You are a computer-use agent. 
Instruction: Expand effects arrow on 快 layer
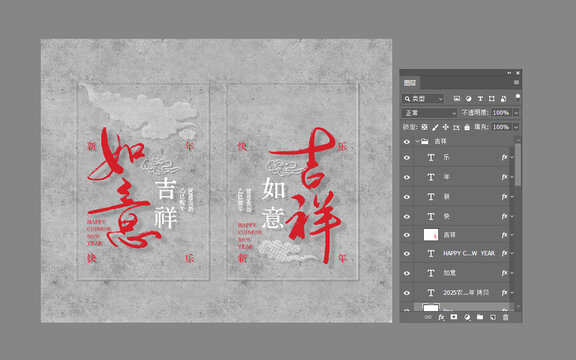[512, 216]
